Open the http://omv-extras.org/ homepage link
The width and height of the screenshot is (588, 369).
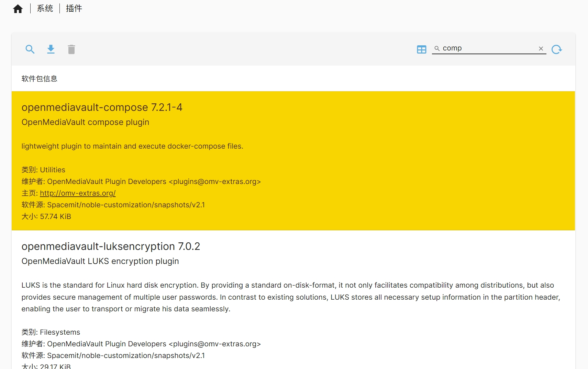(78, 193)
